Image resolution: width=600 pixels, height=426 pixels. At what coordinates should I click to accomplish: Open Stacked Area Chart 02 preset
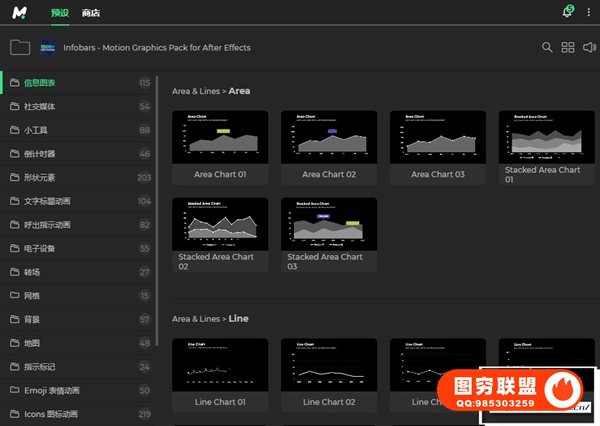click(219, 224)
